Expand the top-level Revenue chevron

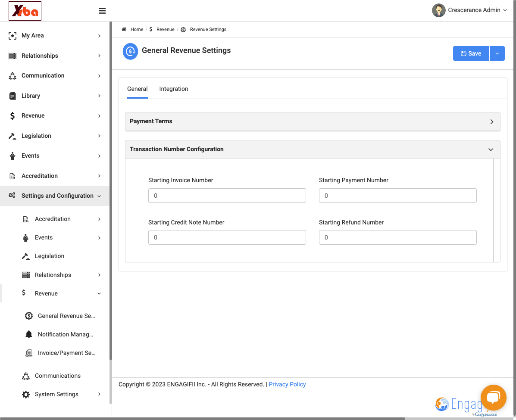click(99, 116)
